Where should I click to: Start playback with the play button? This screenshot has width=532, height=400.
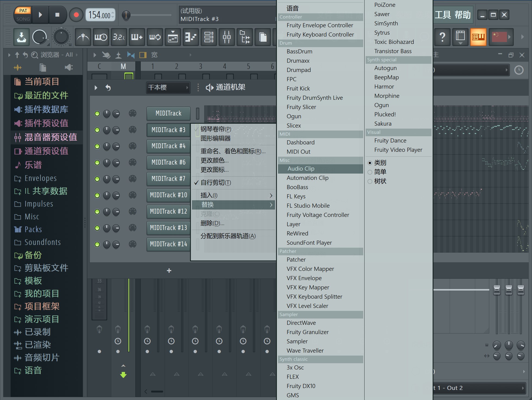[x=40, y=15]
